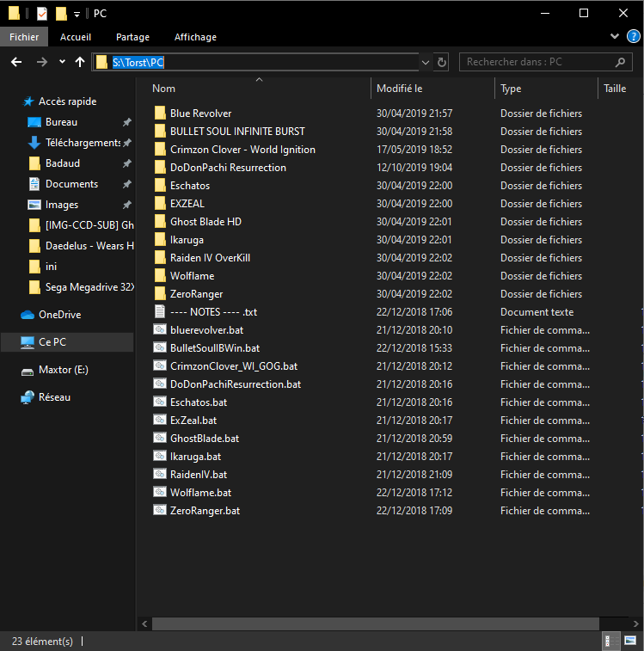Open the Help question mark icon

tap(633, 36)
